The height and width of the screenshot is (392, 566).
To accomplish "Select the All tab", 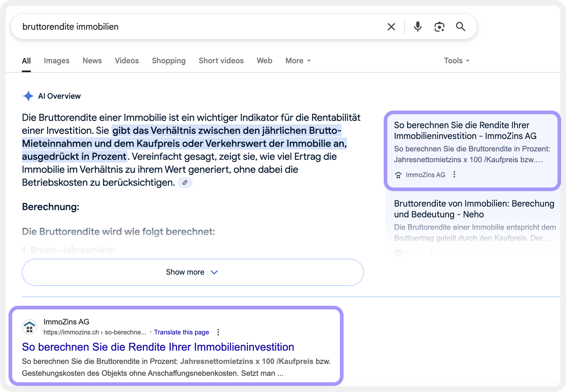I will pyautogui.click(x=26, y=61).
